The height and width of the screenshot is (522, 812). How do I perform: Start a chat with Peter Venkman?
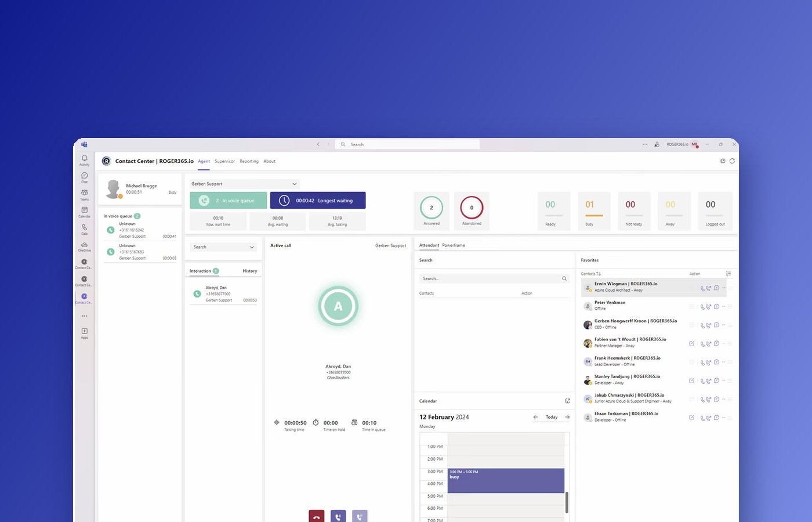pos(716,306)
